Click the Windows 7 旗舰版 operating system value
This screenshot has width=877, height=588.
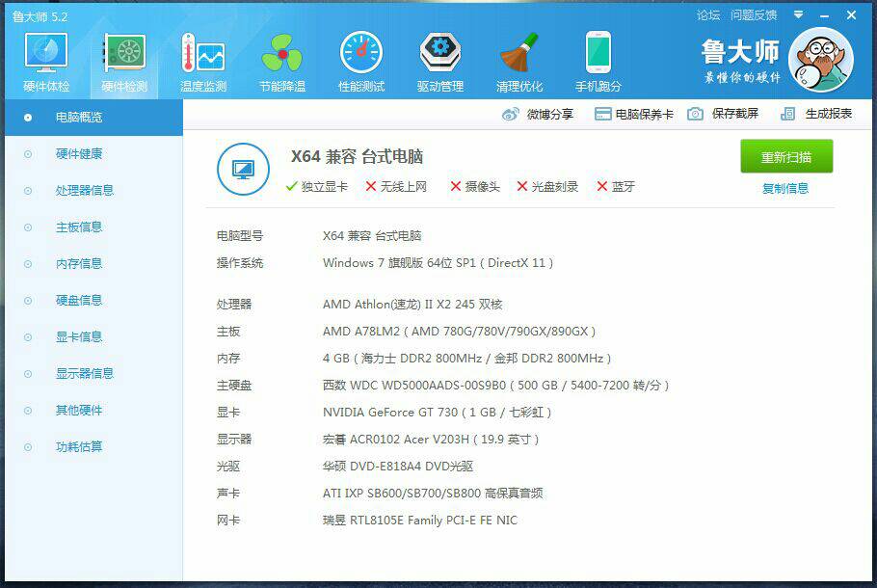(x=438, y=263)
